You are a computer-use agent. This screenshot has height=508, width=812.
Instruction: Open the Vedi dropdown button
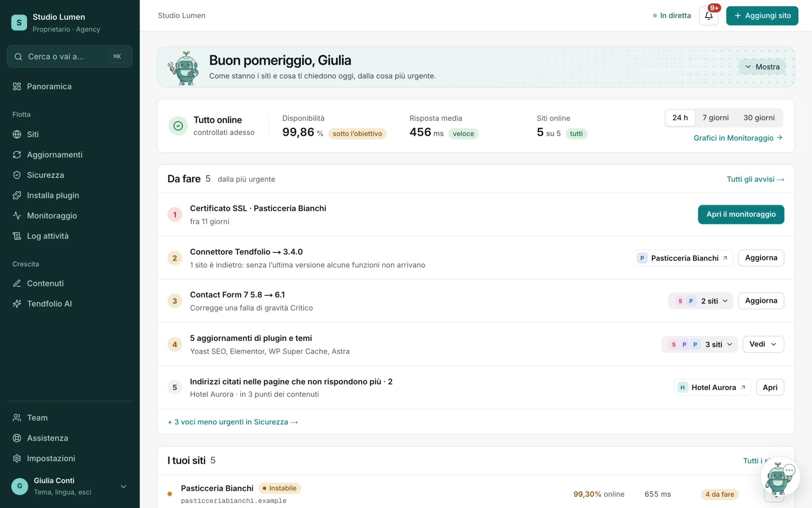coord(763,344)
